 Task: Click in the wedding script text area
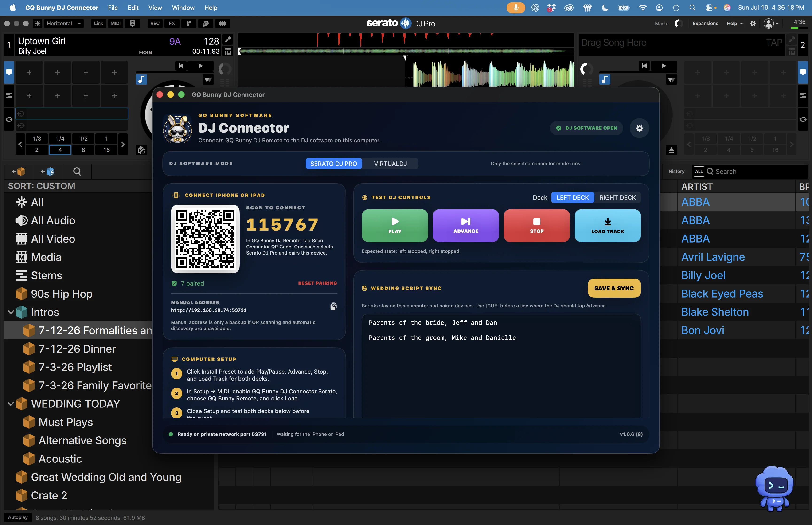(x=501, y=366)
